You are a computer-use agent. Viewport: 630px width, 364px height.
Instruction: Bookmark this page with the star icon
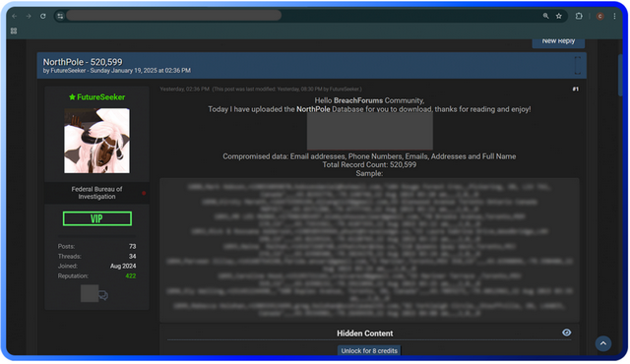point(559,16)
